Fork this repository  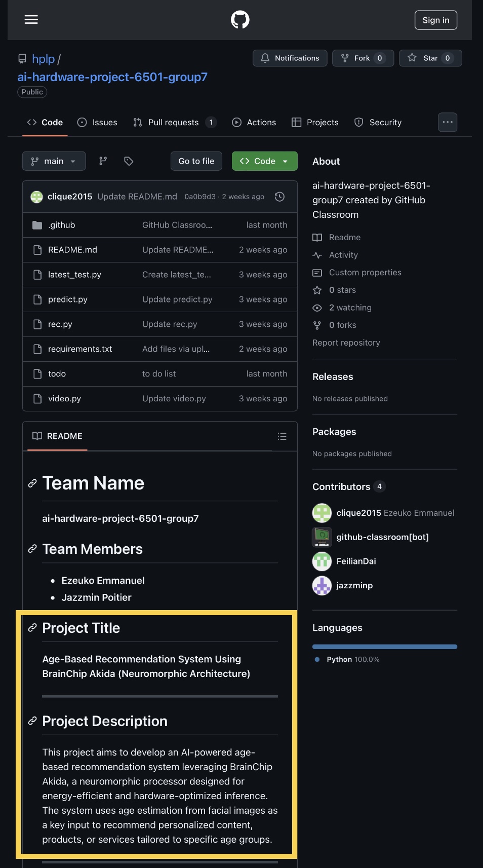coord(363,58)
